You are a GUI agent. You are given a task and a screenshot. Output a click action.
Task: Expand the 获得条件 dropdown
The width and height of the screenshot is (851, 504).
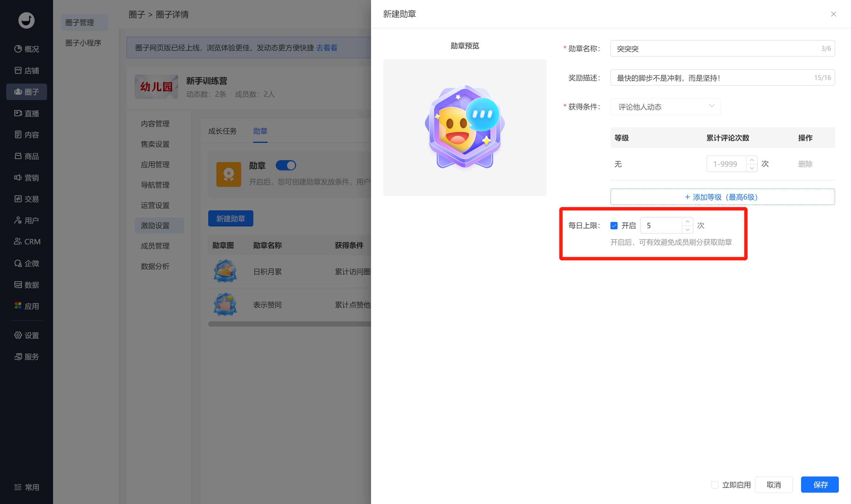pos(665,107)
